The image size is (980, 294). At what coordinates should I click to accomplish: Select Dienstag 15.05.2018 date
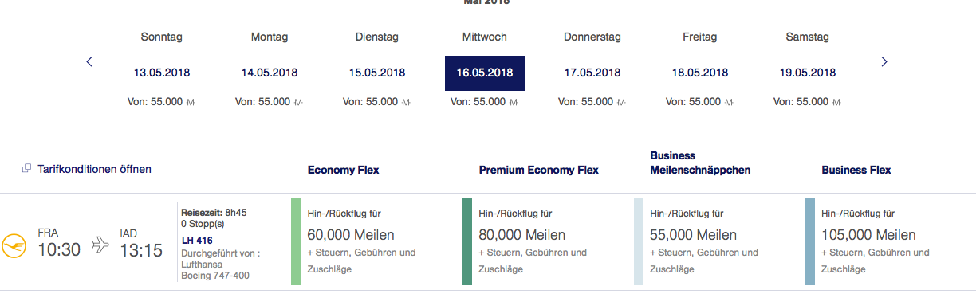point(377,73)
